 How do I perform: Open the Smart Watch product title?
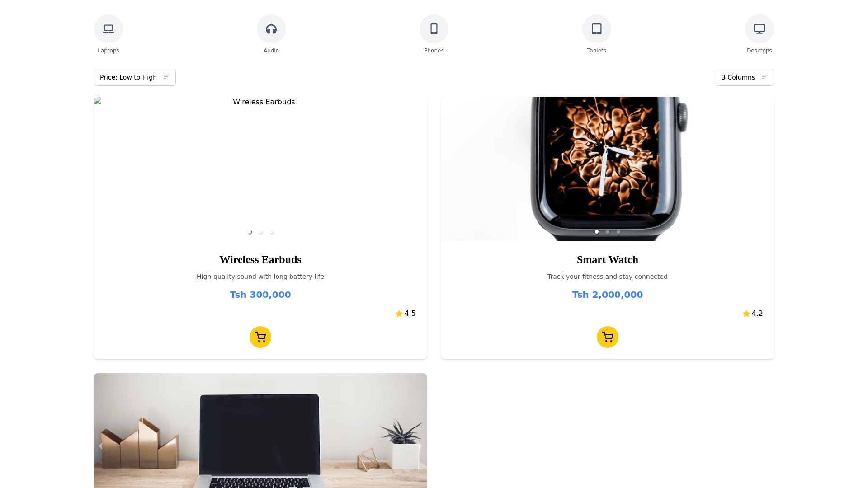tap(608, 260)
